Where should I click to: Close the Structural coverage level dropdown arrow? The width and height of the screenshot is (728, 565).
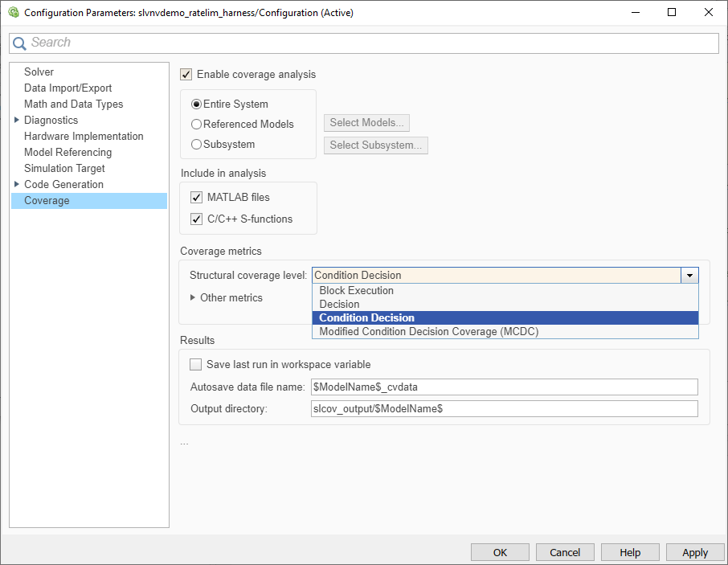pos(689,276)
